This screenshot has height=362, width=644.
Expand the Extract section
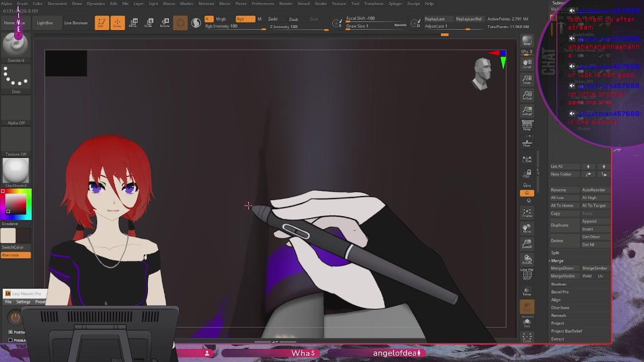[557, 339]
